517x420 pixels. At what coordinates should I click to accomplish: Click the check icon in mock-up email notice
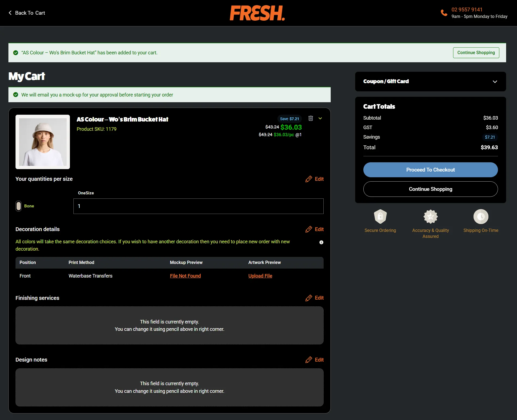click(x=16, y=95)
